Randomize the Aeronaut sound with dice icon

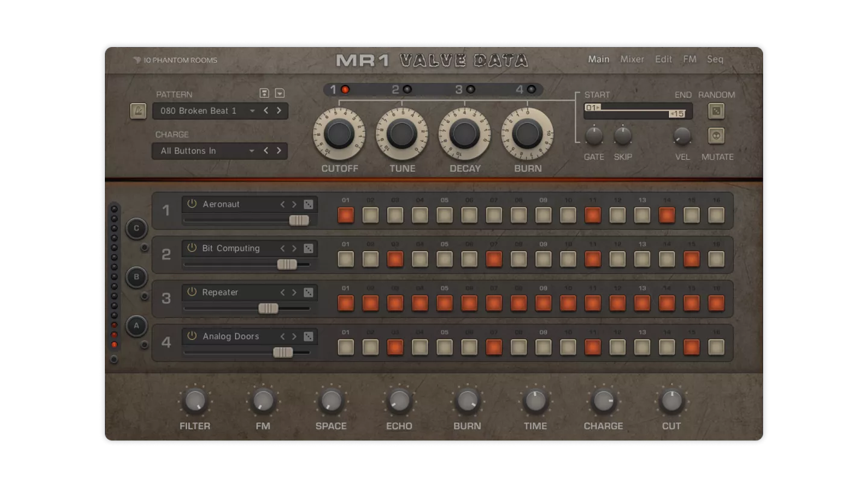point(309,204)
